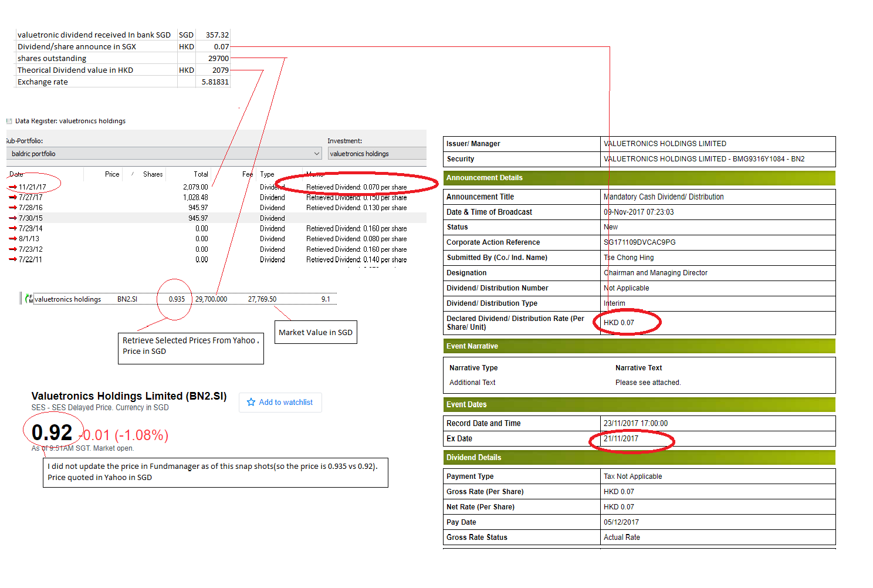Click the submitter name Tse Chong Hing
Image resolution: width=873 pixels, height=588 pixels.
[628, 258]
